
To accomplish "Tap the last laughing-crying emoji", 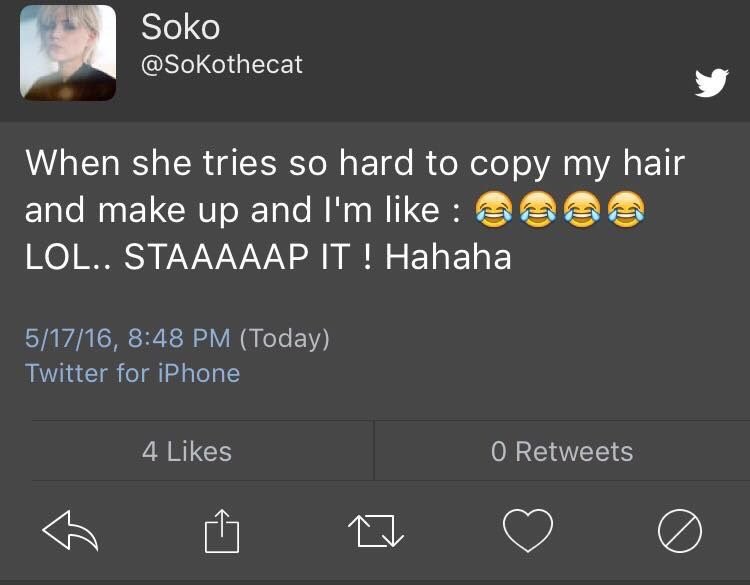I will [x=626, y=211].
